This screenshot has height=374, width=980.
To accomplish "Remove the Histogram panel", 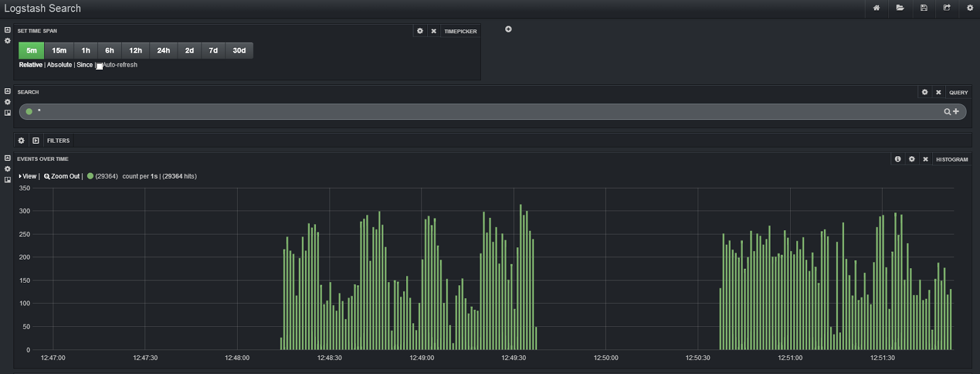I will click(925, 159).
